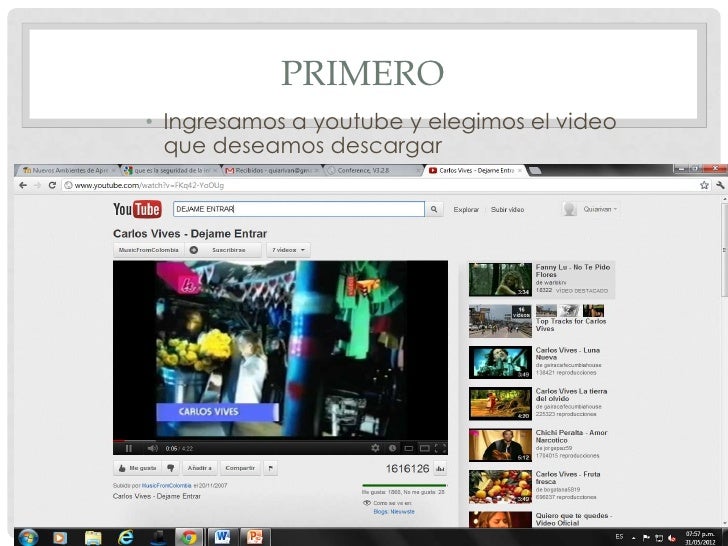Open Fanny Lu No Te Pido Flores thumbnail
This screenshot has width=728, height=546.
coord(500,280)
